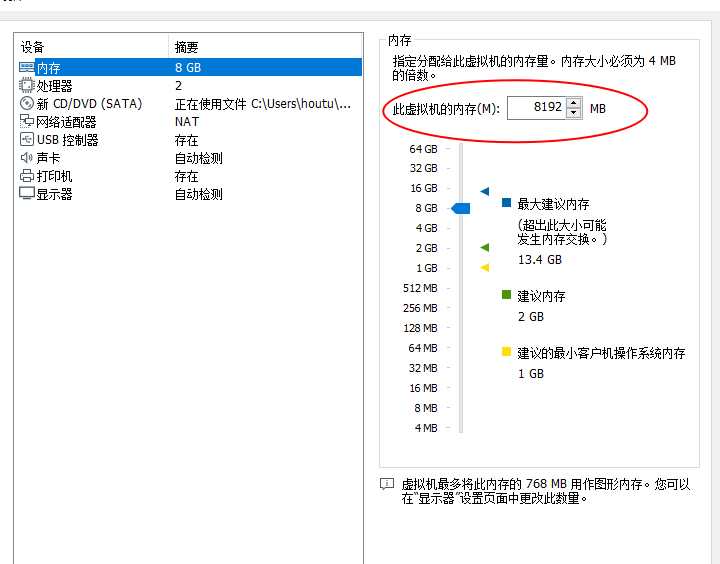Click the 16 GB slider label
This screenshot has height=564, width=720.
(x=424, y=188)
